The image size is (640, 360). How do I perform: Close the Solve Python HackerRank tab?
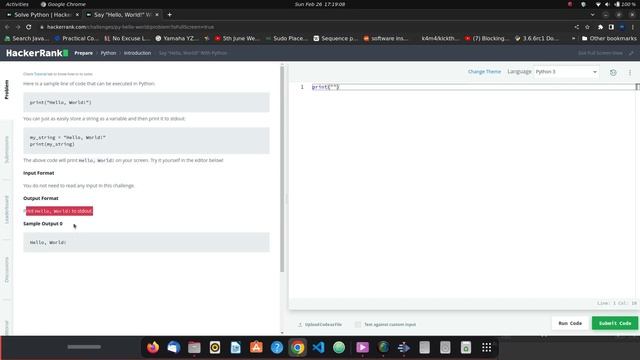(77, 15)
